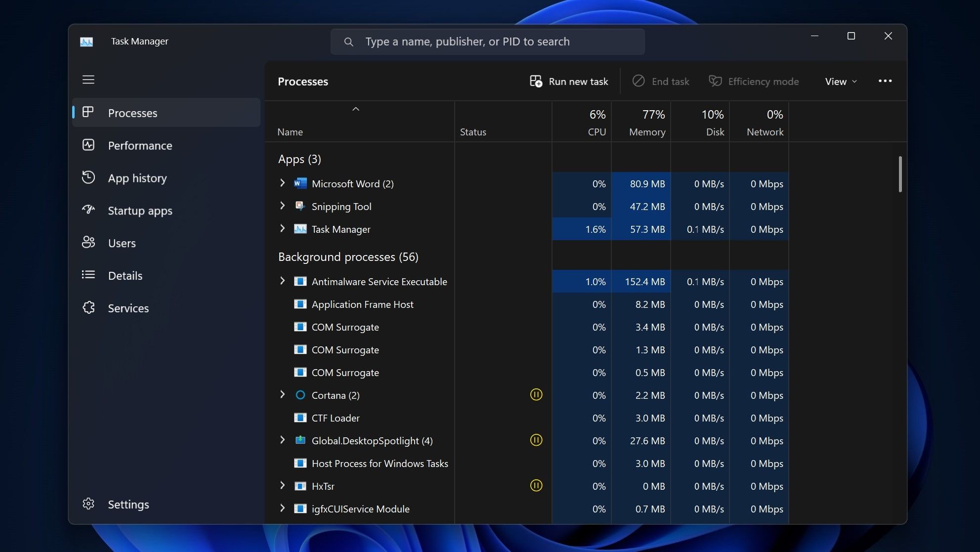Click the Apps (3) group heading
980x552 pixels.
299,159
